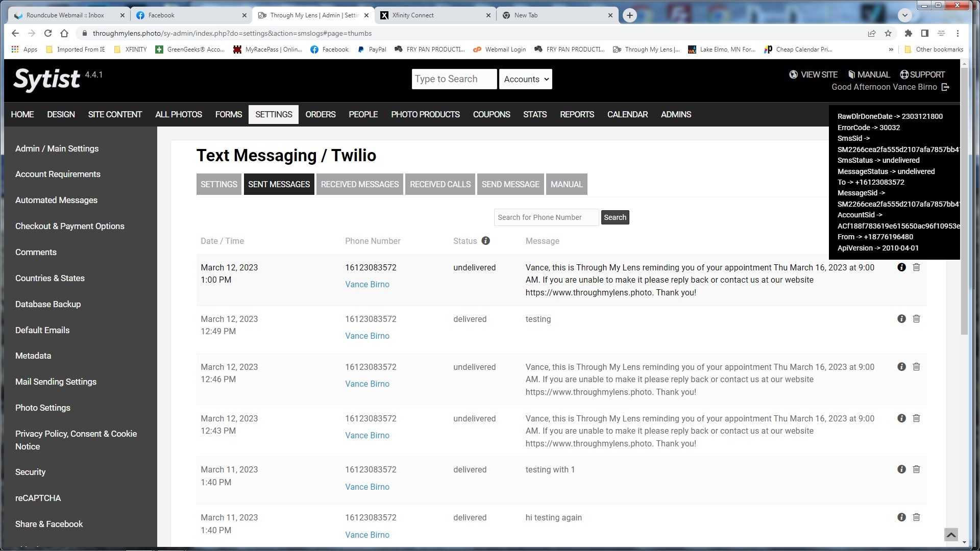Image resolution: width=980 pixels, height=551 pixels.
Task: Go to HOME in main navigation
Action: pos(22,114)
